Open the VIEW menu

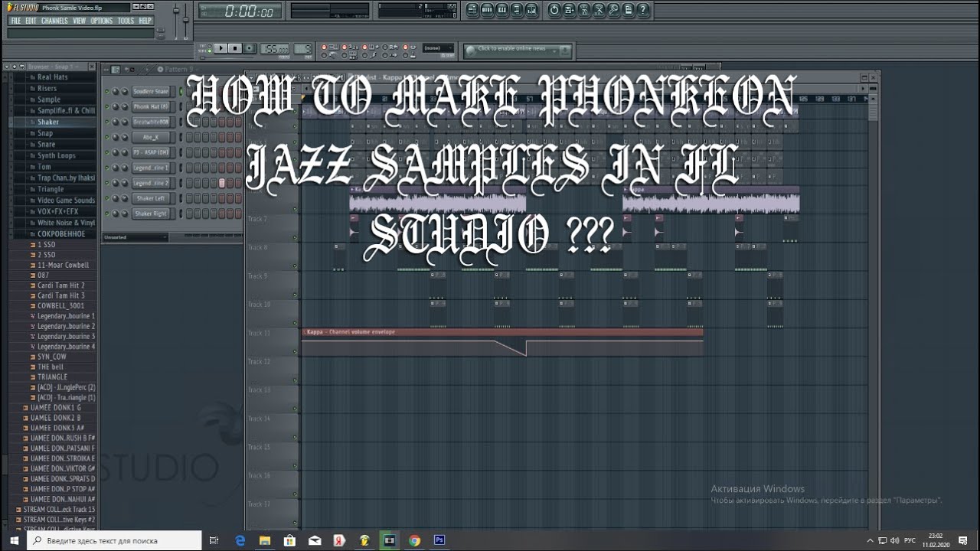coord(80,21)
